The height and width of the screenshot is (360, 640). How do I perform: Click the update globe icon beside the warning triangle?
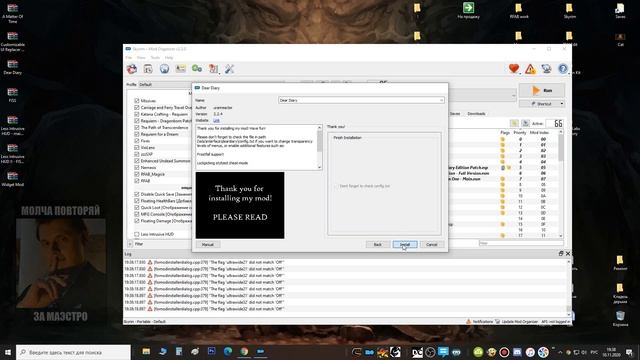[x=547, y=69]
